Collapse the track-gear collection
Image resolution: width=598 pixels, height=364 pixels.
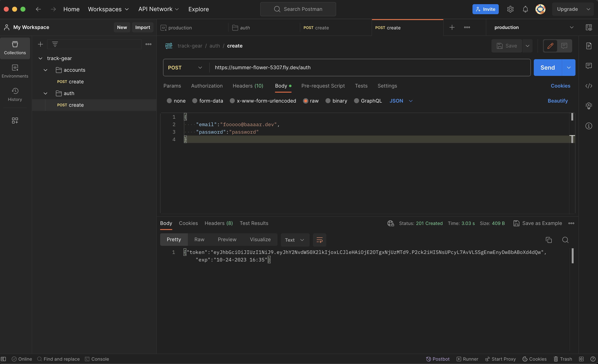click(40, 58)
